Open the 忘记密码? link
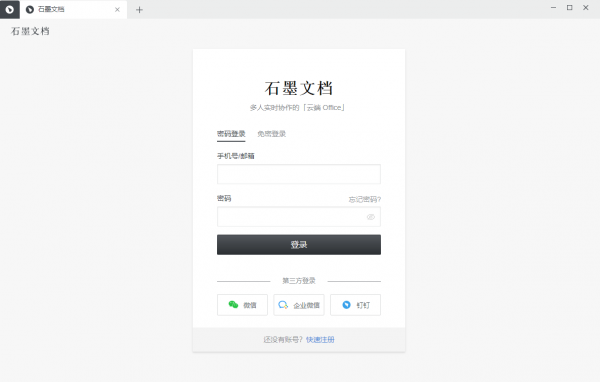This screenshot has height=382, width=600. [x=364, y=199]
